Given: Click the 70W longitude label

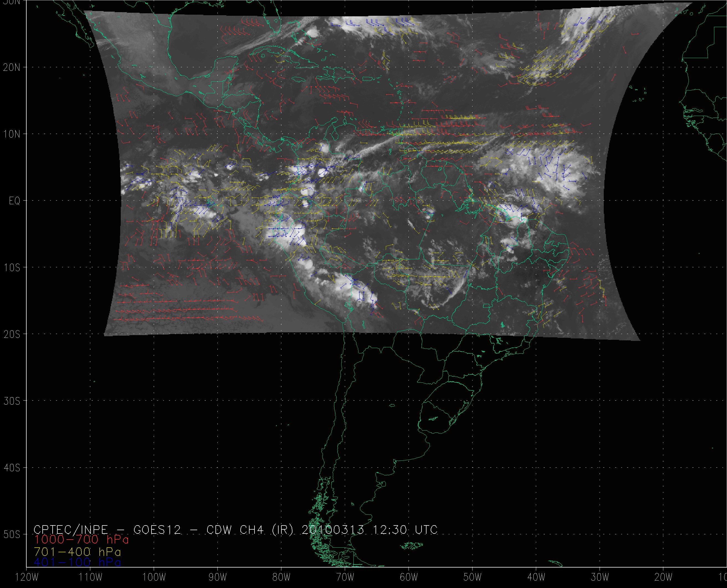Looking at the screenshot, I should pos(345,577).
